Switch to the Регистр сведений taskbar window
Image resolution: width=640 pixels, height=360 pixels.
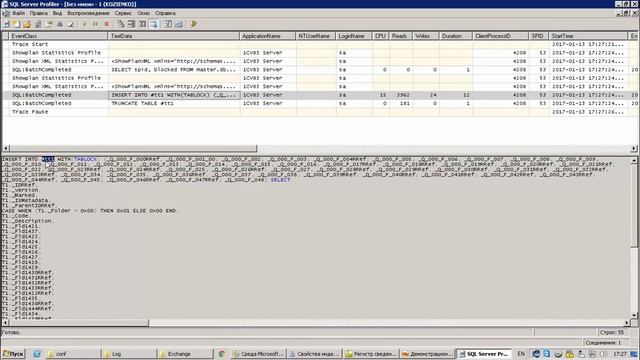[371, 353]
